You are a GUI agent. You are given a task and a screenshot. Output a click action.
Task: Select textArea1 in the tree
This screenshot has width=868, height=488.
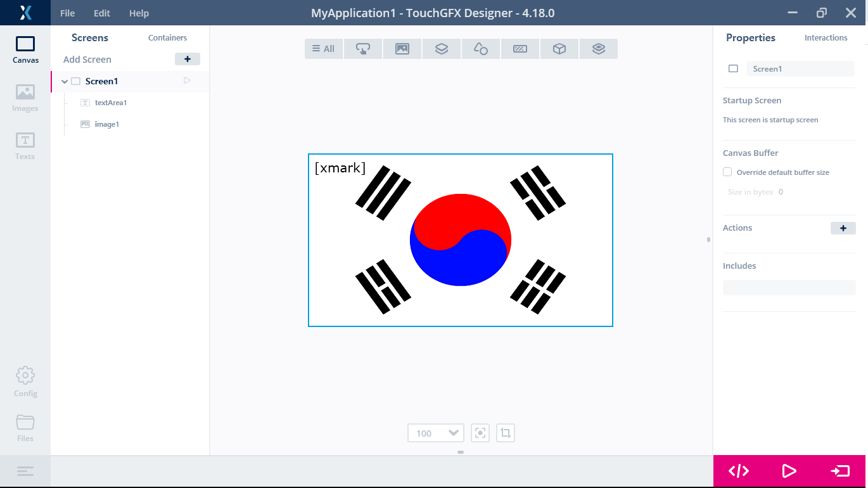(111, 103)
